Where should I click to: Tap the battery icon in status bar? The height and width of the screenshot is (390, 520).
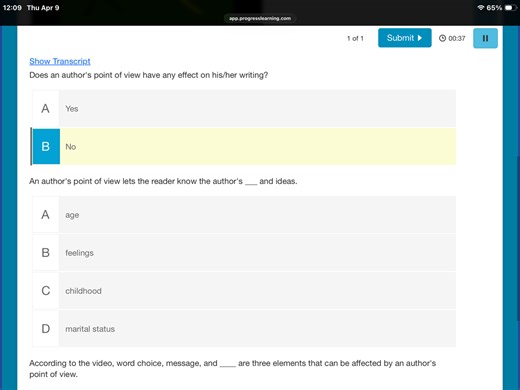pyautogui.click(x=510, y=8)
